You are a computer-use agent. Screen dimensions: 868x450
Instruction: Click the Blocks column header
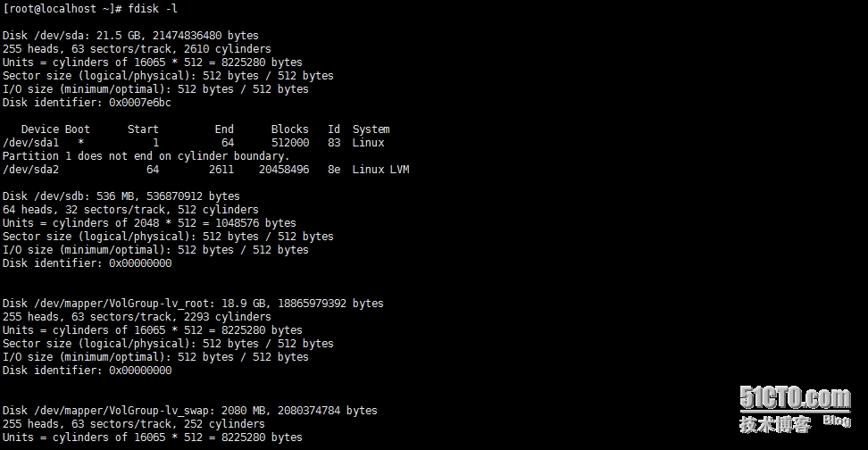pyautogui.click(x=289, y=129)
